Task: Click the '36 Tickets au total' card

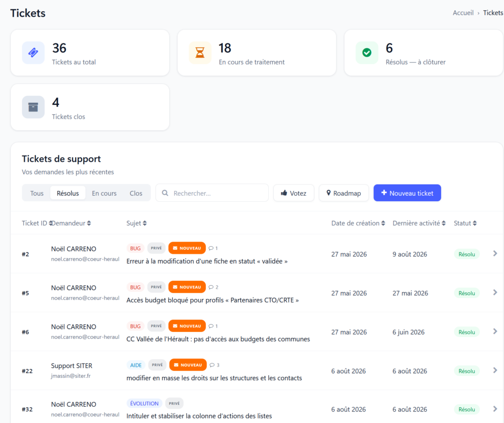Action: coord(90,53)
